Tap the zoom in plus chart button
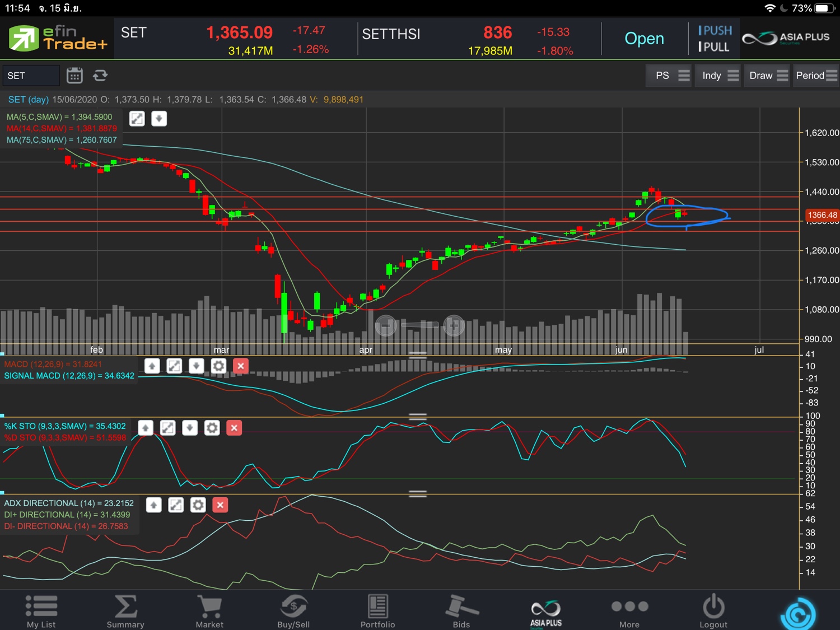 pos(454,325)
